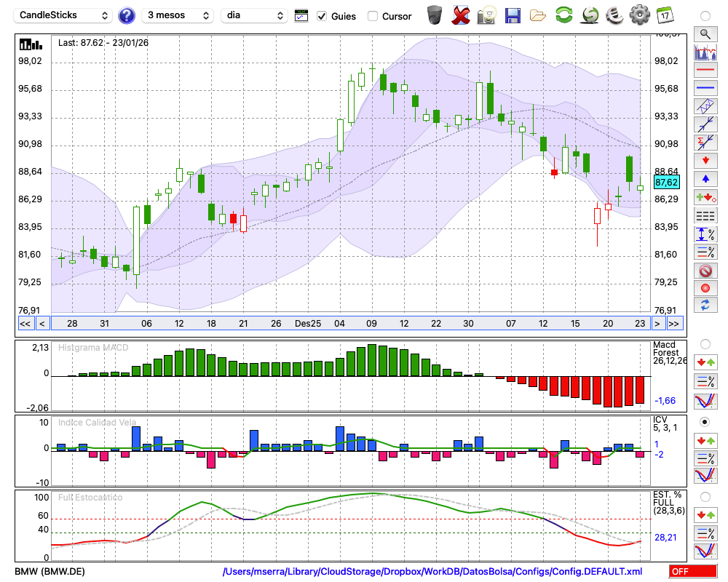Viewport: 728px width, 582px height.
Task: Click the << scroll to start button
Action: (x=25, y=324)
